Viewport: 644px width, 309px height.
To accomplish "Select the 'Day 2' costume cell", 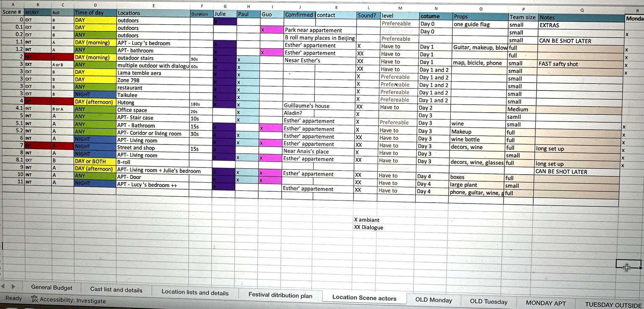I will point(432,108).
